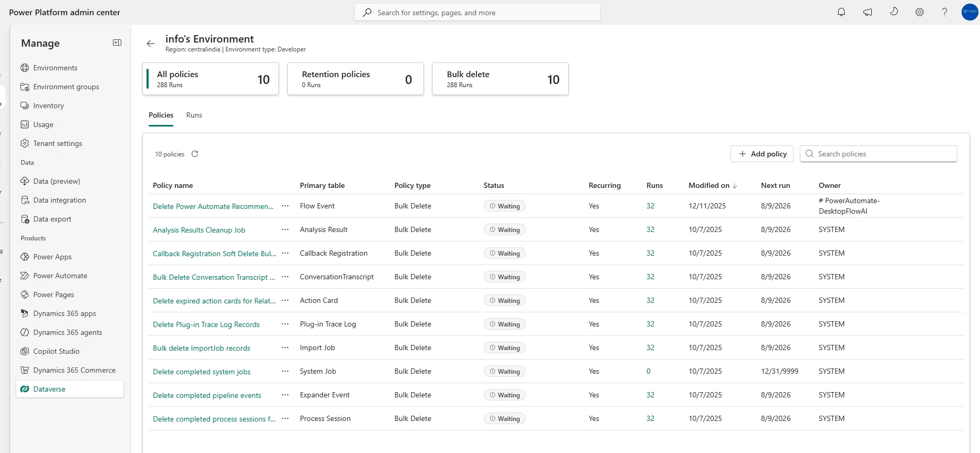Open notifications bell icon
Screen dimensions: 980x453
pyautogui.click(x=841, y=12)
